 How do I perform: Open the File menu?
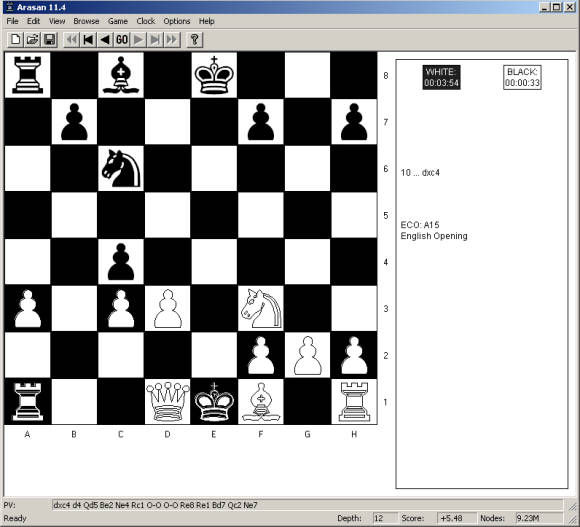13,21
